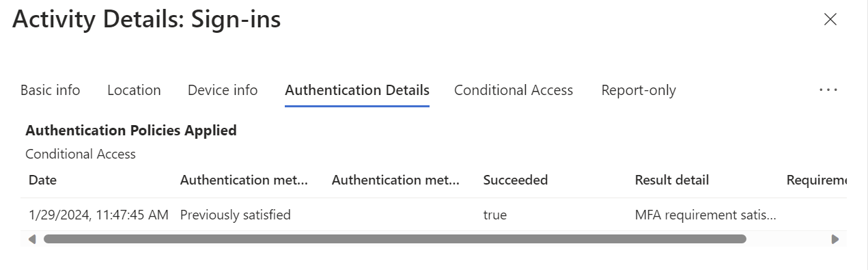Open the more tabs ellipsis menu

click(x=828, y=90)
